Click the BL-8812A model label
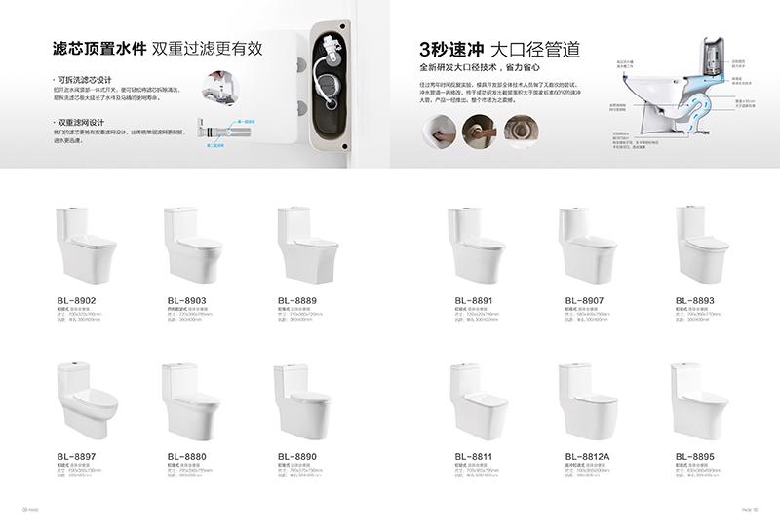The height and width of the screenshot is (532, 780). (587, 456)
